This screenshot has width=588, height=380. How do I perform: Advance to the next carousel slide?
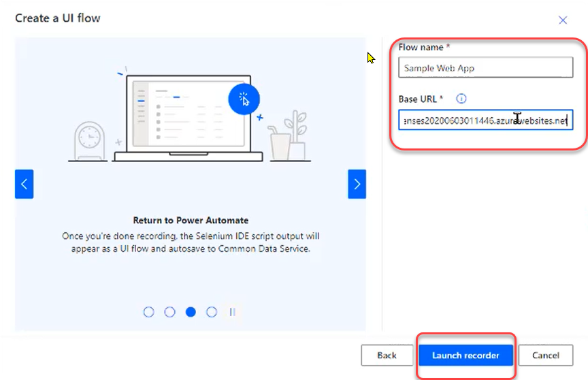357,184
